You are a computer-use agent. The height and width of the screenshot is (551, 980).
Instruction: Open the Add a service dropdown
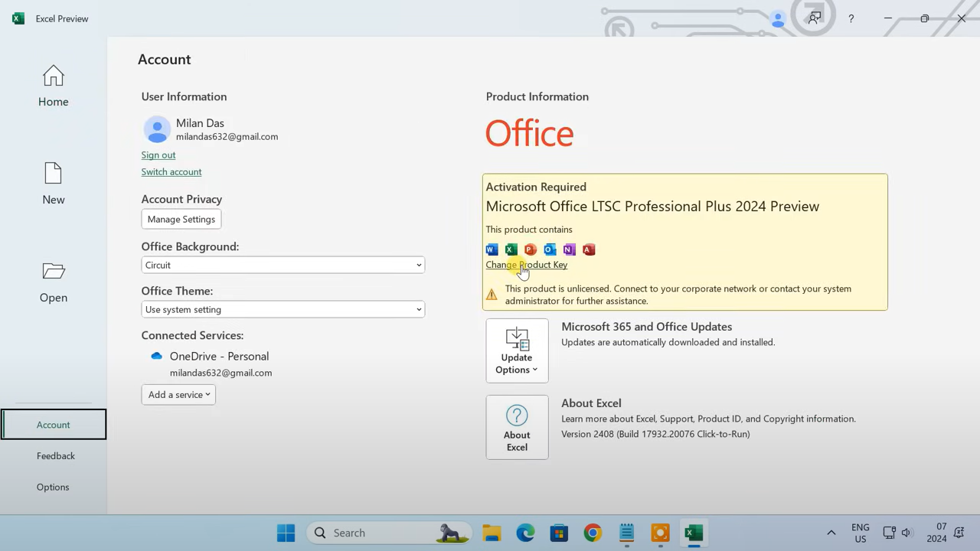click(x=178, y=394)
